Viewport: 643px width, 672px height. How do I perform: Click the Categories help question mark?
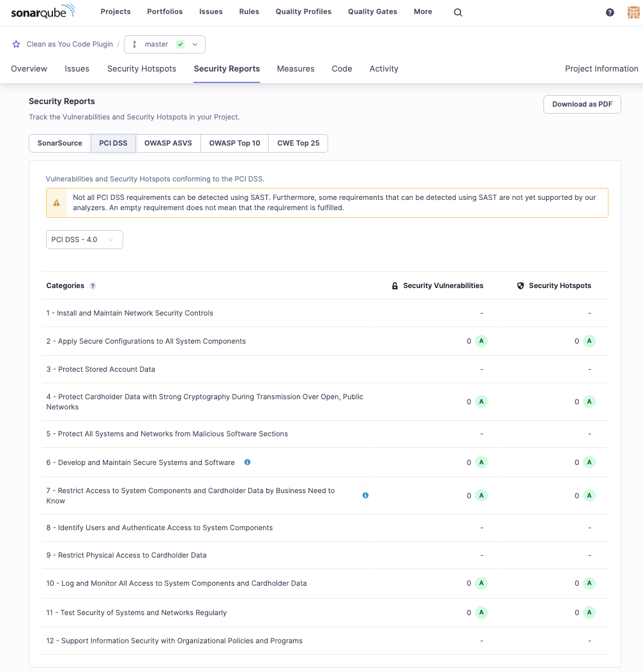click(x=93, y=286)
